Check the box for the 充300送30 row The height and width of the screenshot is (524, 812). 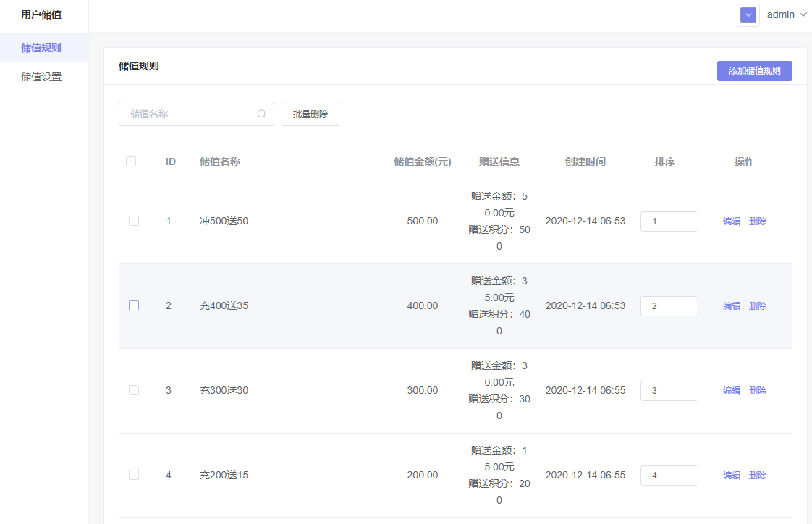tap(134, 390)
